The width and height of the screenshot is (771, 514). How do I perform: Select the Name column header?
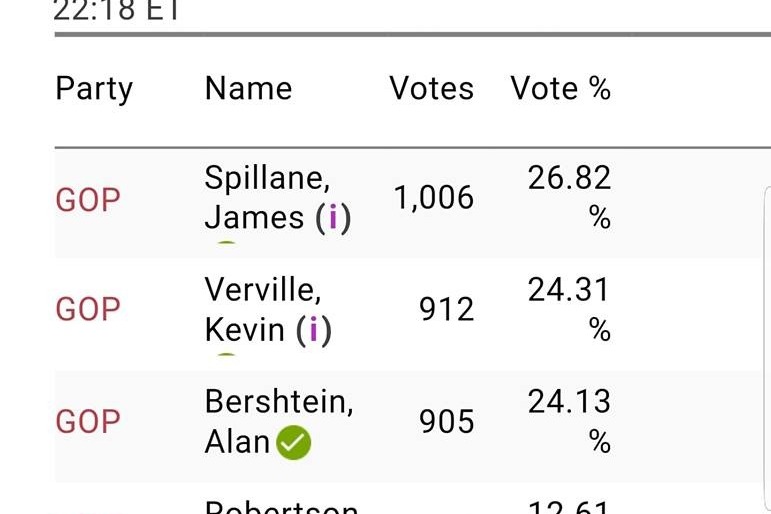(248, 89)
